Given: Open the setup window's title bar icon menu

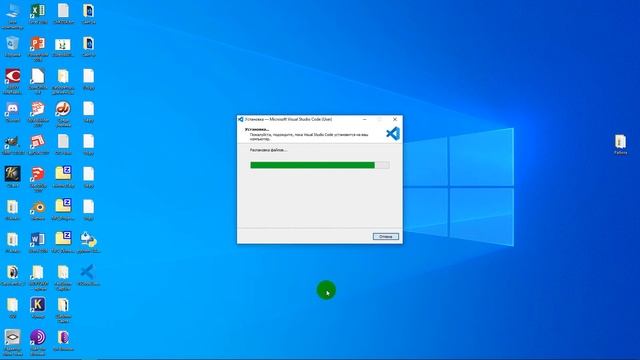Looking at the screenshot, I should click(x=241, y=119).
